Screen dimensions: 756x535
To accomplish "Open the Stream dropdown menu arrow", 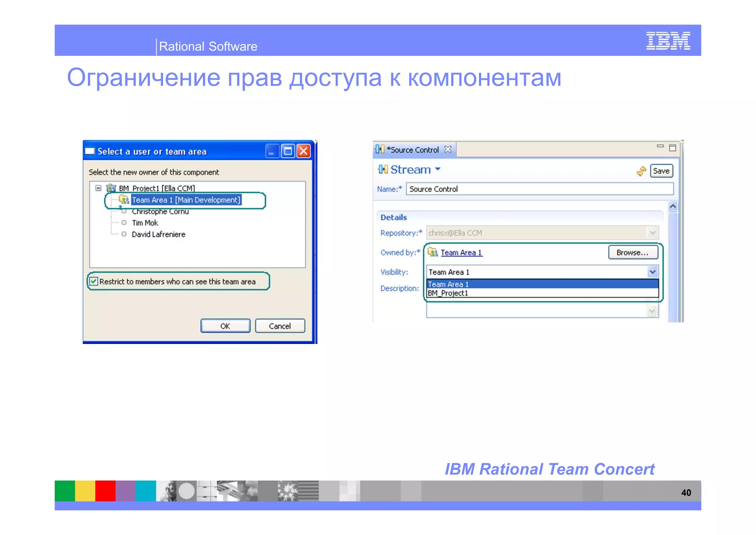I will 438,169.
